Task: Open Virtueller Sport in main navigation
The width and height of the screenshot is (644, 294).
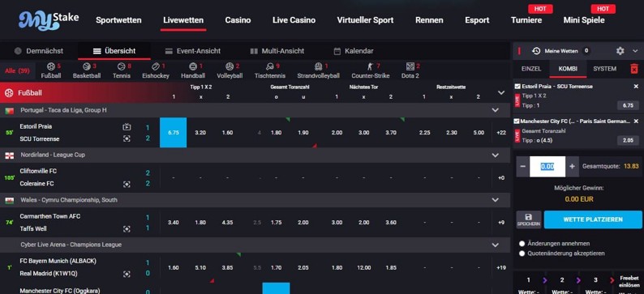Action: tap(365, 20)
